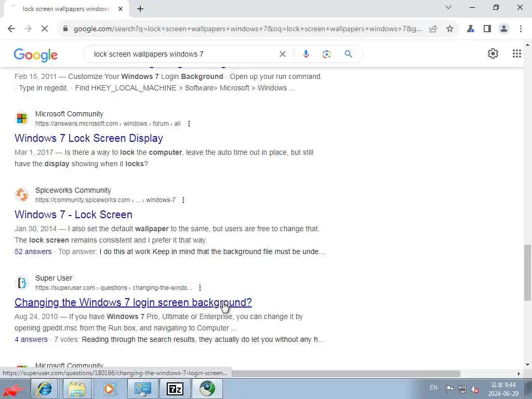This screenshot has height=399, width=532.
Task: Click the muted volume tray icon
Action: (x=475, y=389)
